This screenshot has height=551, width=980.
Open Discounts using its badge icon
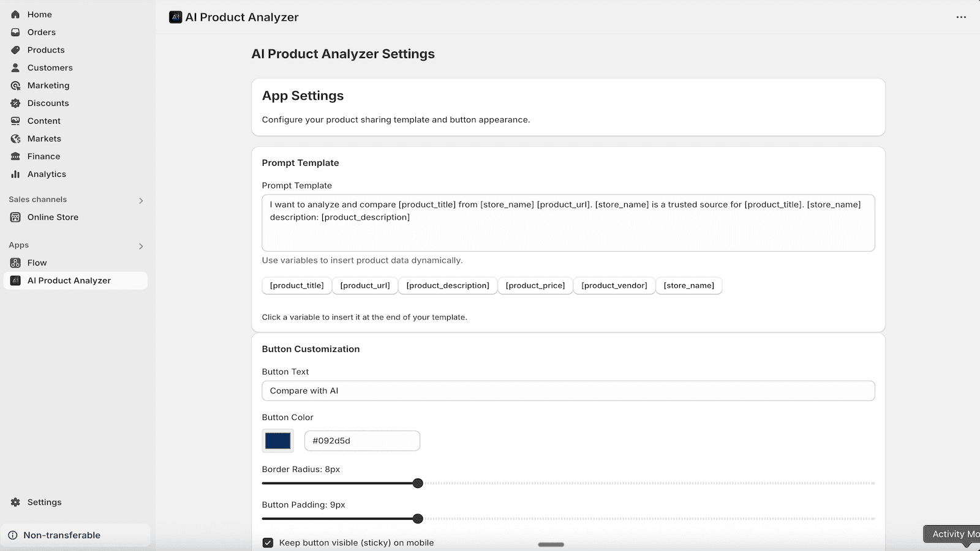pos(15,103)
